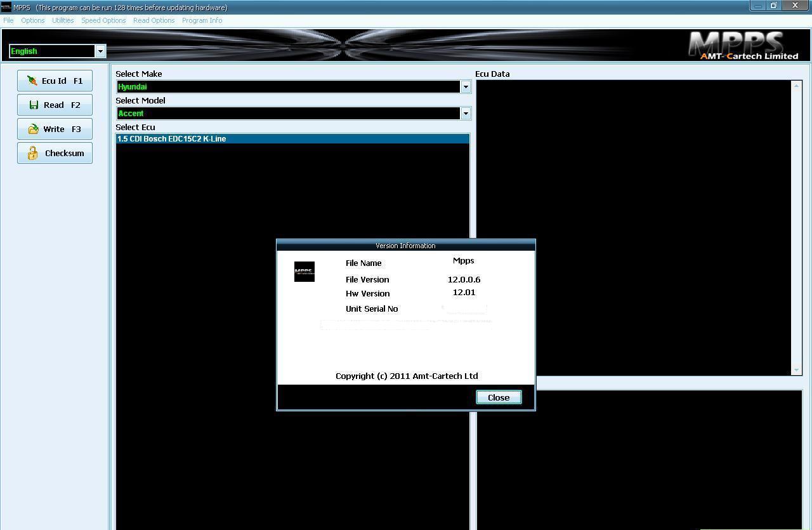The image size is (812, 530).
Task: Open the Read Options menu
Action: click(x=154, y=20)
